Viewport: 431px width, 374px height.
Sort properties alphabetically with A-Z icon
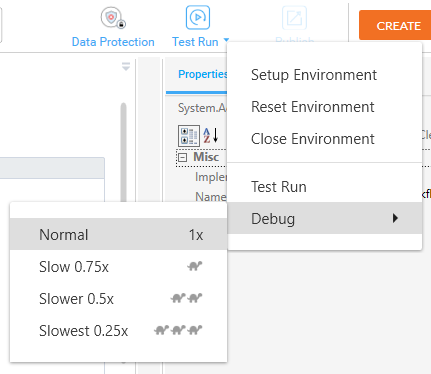tap(211, 135)
